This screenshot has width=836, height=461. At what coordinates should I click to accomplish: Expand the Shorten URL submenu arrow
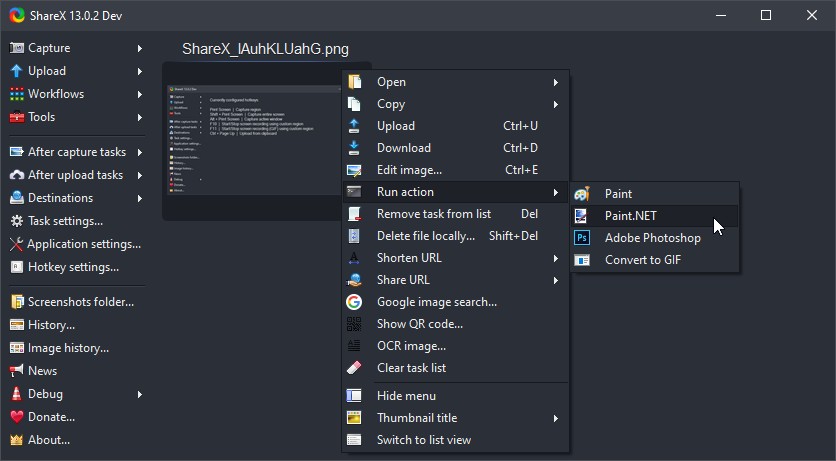[556, 258]
